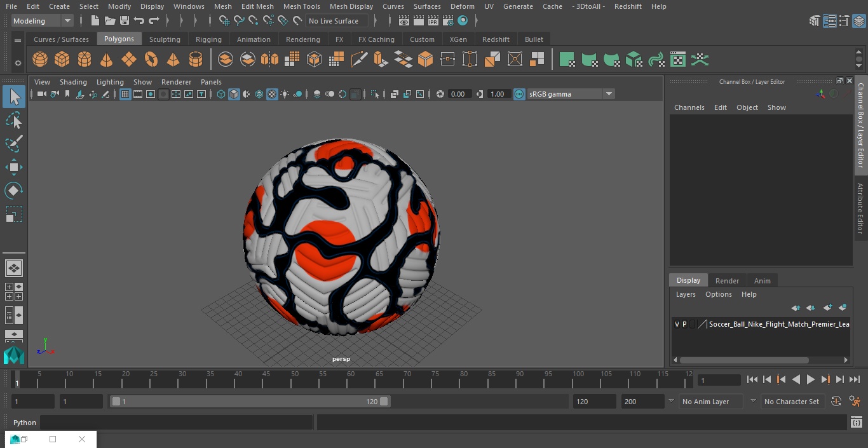Toggle visibility V of Soccer_Ball layer
The height and width of the screenshot is (448, 868).
pos(677,324)
